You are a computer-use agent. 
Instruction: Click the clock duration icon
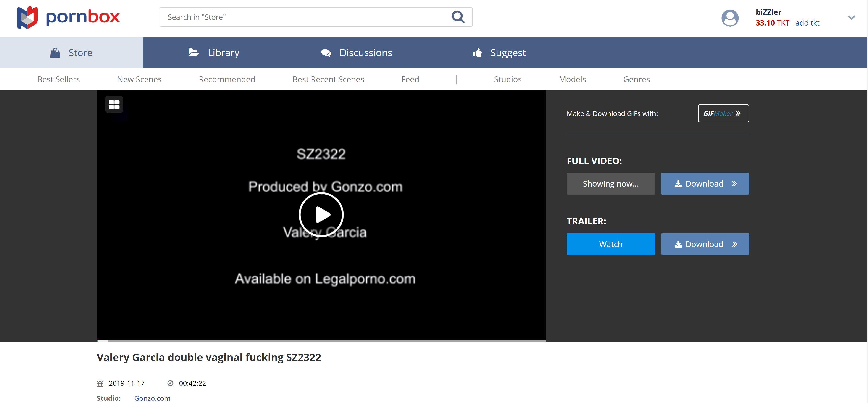(x=171, y=383)
